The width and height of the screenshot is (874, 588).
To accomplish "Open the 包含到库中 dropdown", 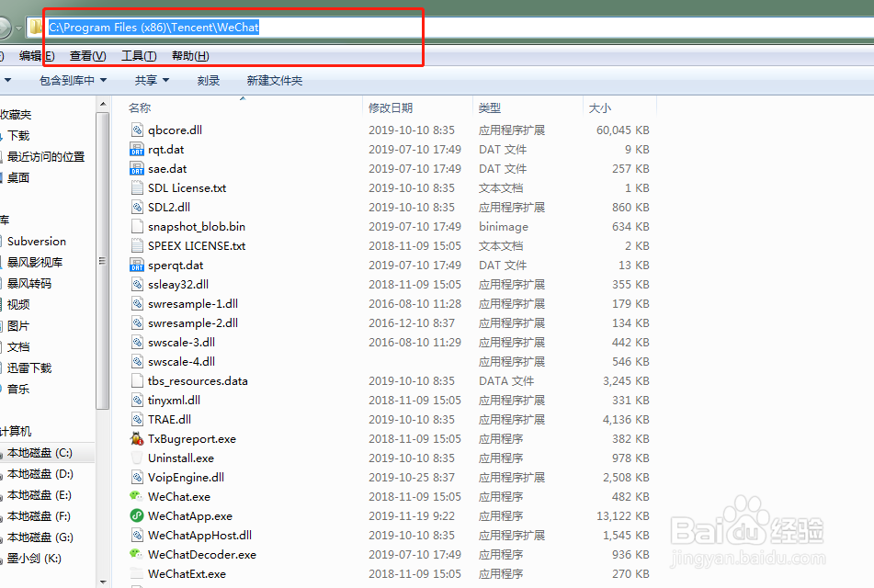I will 73,81.
